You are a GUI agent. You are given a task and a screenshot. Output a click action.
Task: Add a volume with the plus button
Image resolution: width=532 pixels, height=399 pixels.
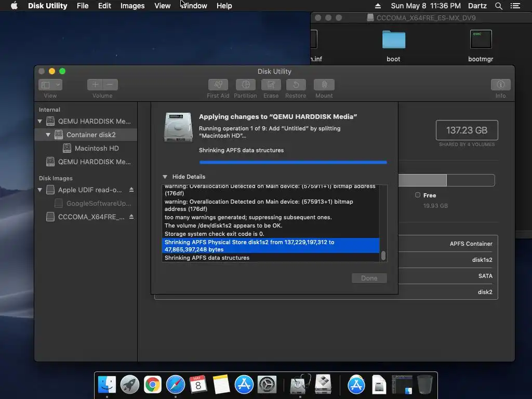pos(95,85)
